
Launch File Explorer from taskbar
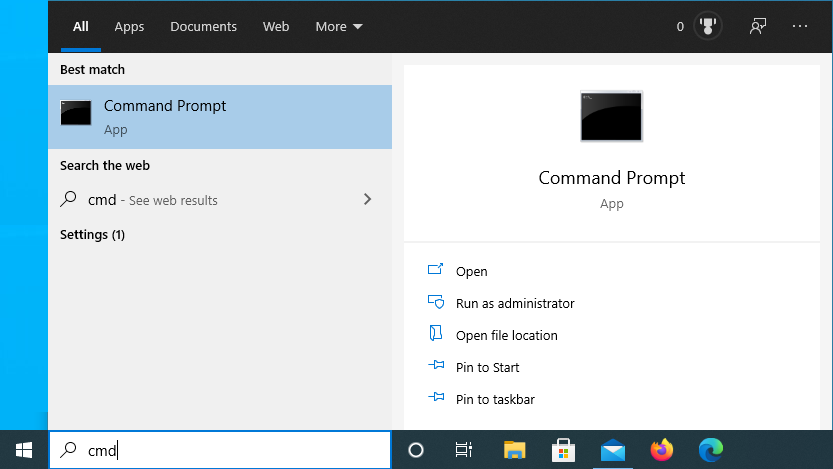point(514,450)
